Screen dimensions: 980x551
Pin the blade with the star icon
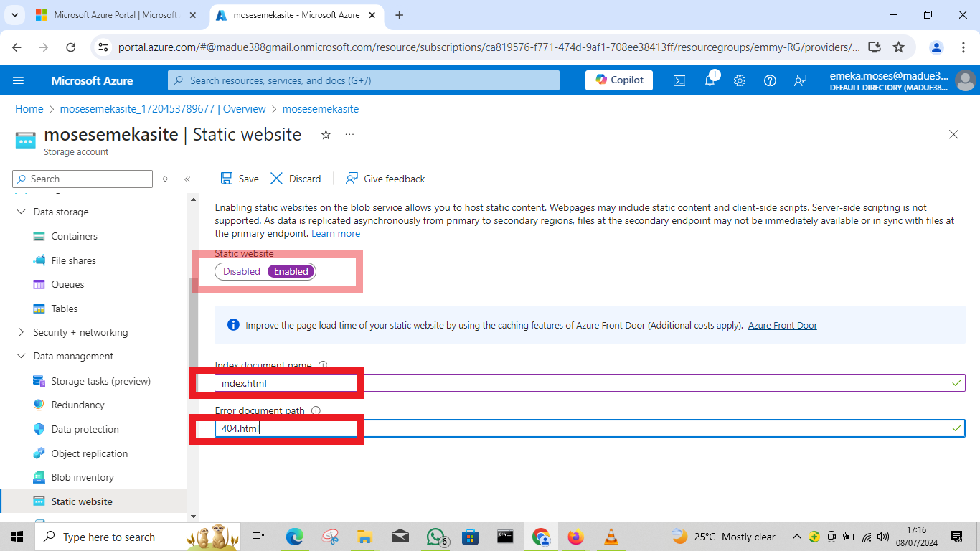tap(326, 135)
